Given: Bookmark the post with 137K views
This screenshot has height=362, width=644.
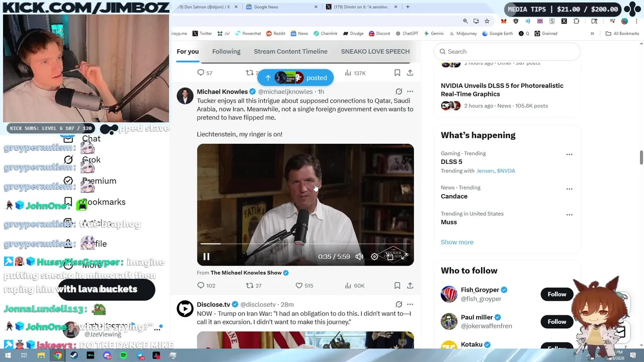Looking at the screenshot, I should (x=397, y=73).
